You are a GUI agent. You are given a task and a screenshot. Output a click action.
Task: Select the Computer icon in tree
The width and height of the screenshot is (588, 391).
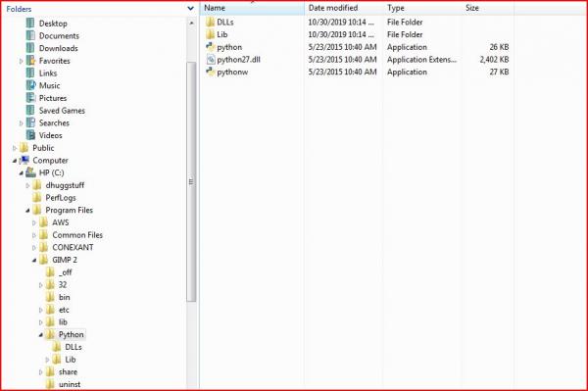point(24,160)
